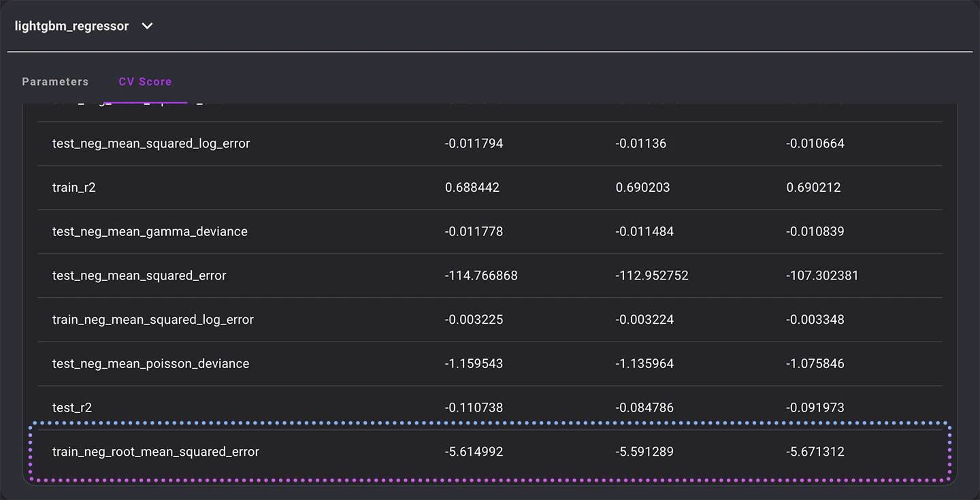Viewport: 980px width, 500px height.
Task: Pick the -0.003348 score
Action: click(815, 319)
